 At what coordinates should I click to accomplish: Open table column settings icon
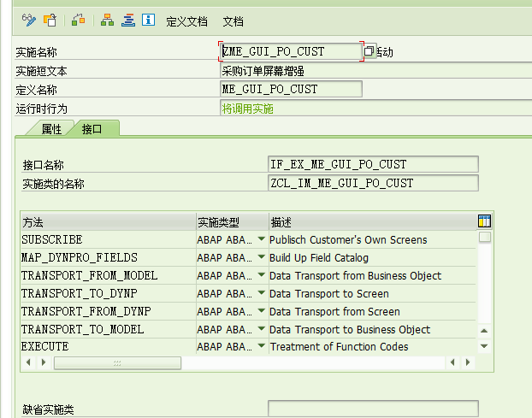pos(484,221)
